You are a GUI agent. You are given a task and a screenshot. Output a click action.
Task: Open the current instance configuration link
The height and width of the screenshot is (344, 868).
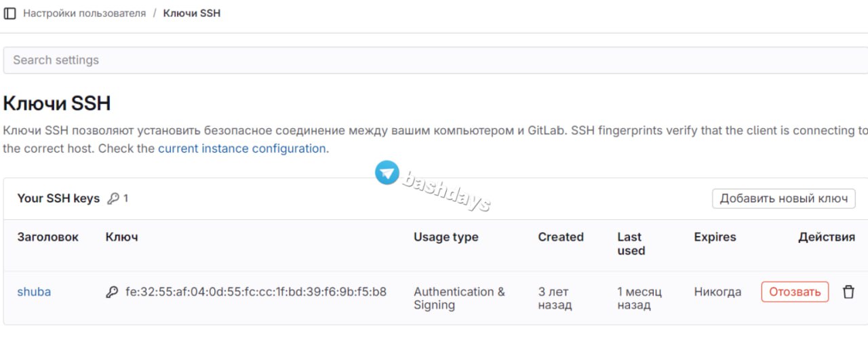[x=242, y=148]
